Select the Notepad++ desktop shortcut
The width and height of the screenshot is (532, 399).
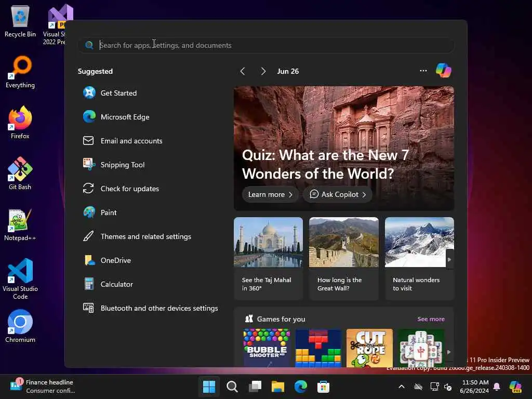click(x=20, y=224)
